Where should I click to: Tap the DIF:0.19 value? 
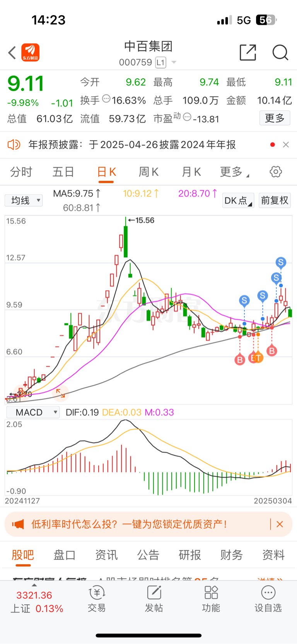pyautogui.click(x=82, y=412)
